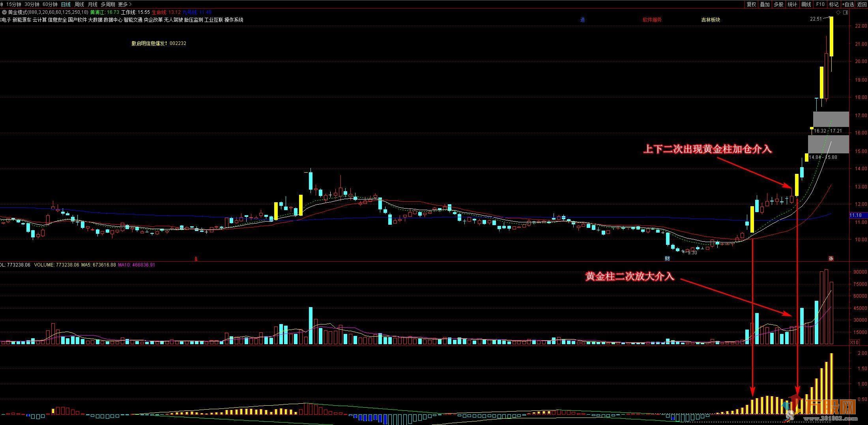868x425 pixels.
Task: Open indicator dropdown beside 黄金模式
Action: pos(4,12)
